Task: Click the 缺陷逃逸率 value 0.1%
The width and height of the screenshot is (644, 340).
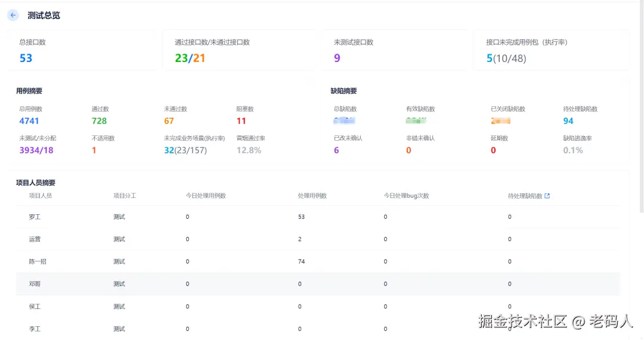Action: point(573,150)
